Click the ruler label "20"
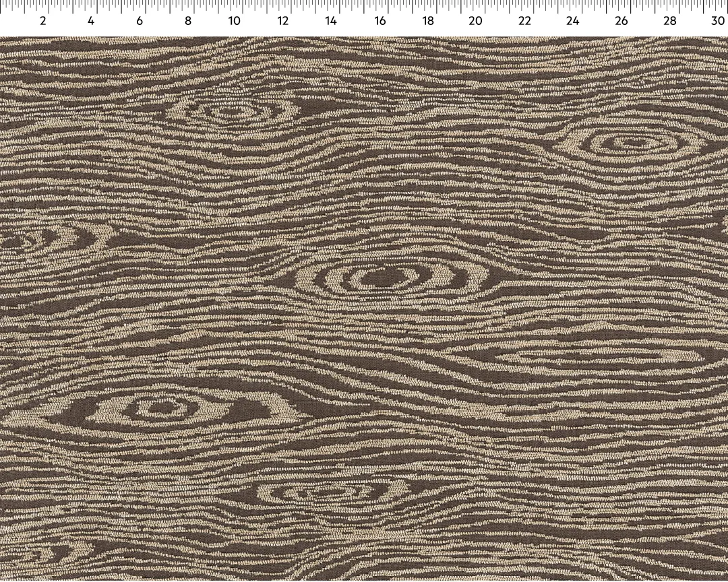The width and height of the screenshot is (728, 582). [475, 21]
